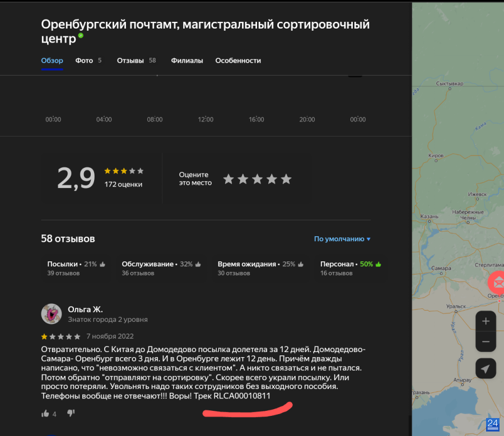The height and width of the screenshot is (436, 504).
Task: Click the review date 7 ноября 2022
Action: click(x=110, y=336)
